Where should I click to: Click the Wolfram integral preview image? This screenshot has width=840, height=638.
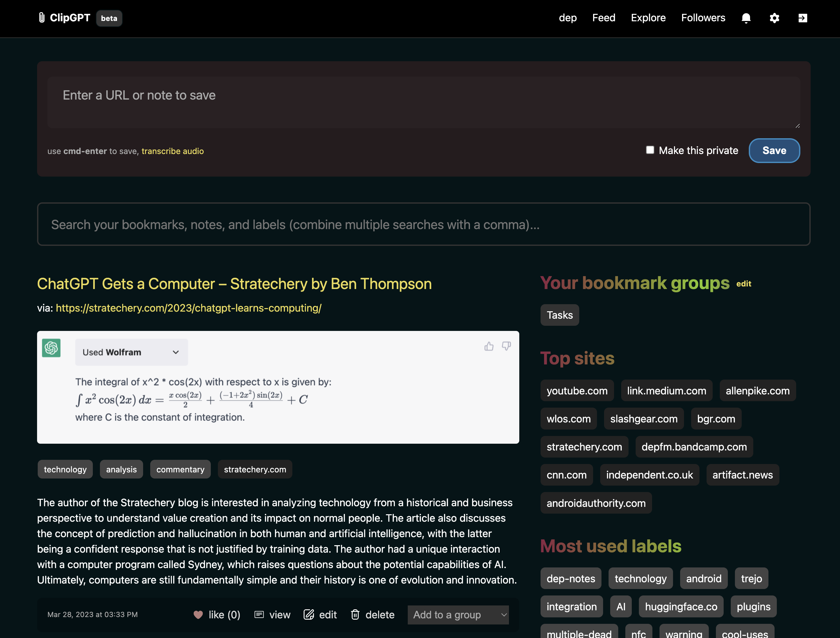[x=278, y=387]
